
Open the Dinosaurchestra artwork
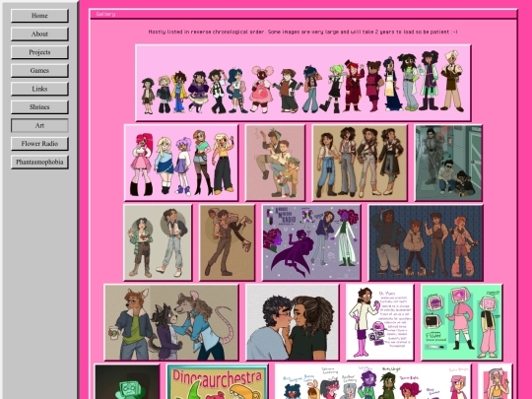[x=217, y=381]
